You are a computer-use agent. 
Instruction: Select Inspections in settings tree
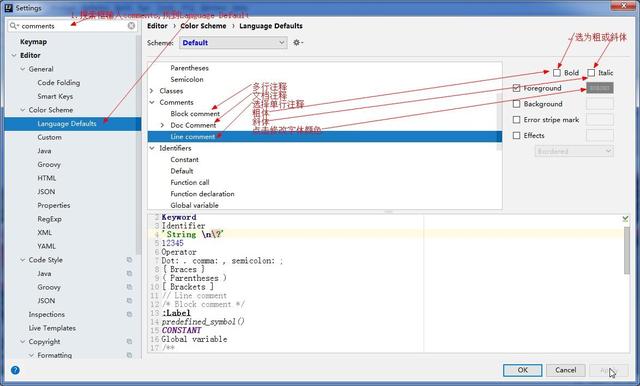[x=47, y=315]
